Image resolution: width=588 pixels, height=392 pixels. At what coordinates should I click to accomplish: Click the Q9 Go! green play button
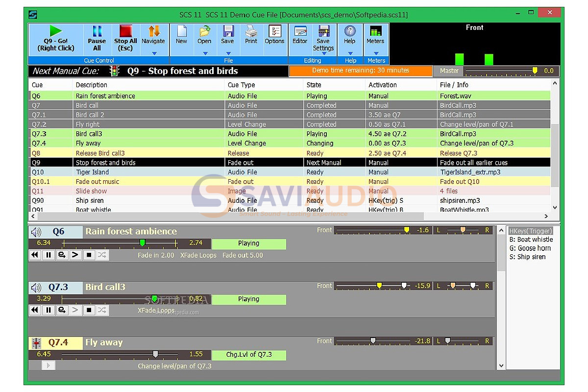coord(56,39)
